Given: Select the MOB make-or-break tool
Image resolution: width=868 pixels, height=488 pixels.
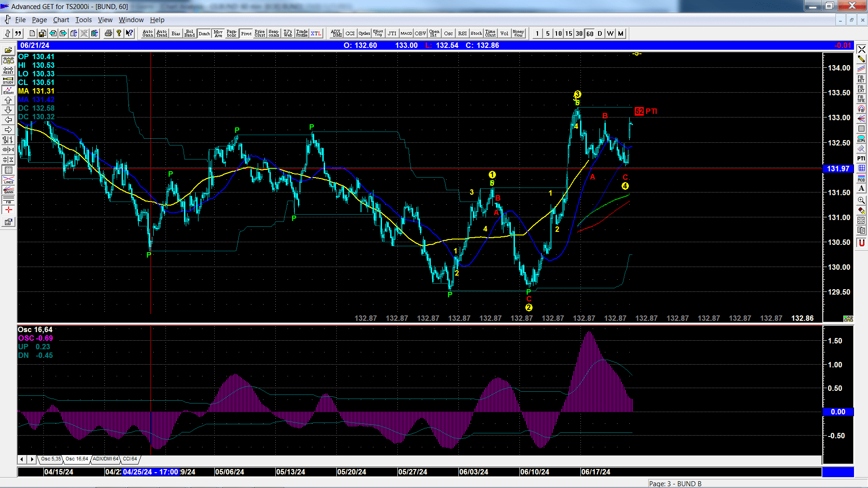Looking at the screenshot, I should pyautogui.click(x=861, y=178).
